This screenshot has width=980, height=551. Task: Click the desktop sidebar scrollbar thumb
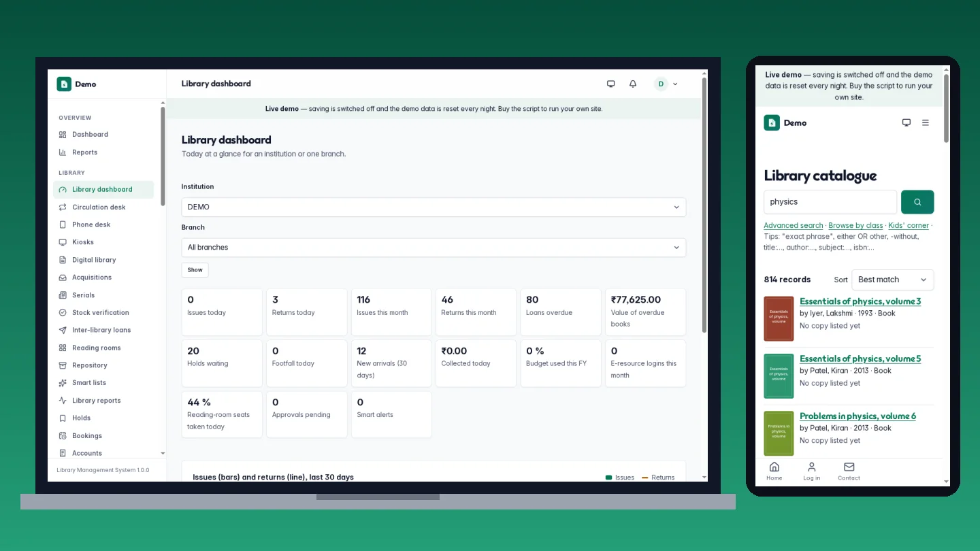[163, 156]
